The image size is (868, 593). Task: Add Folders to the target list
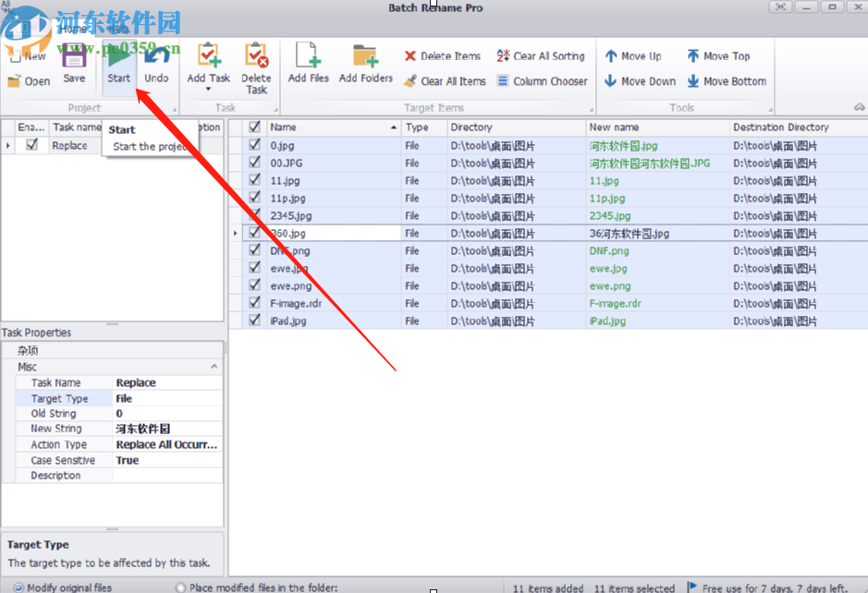(365, 63)
